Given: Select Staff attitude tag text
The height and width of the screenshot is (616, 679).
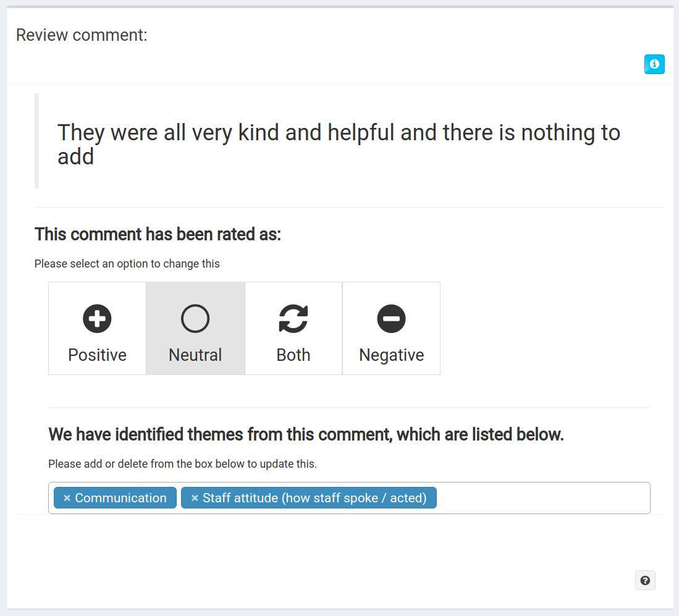Looking at the screenshot, I should click(315, 498).
